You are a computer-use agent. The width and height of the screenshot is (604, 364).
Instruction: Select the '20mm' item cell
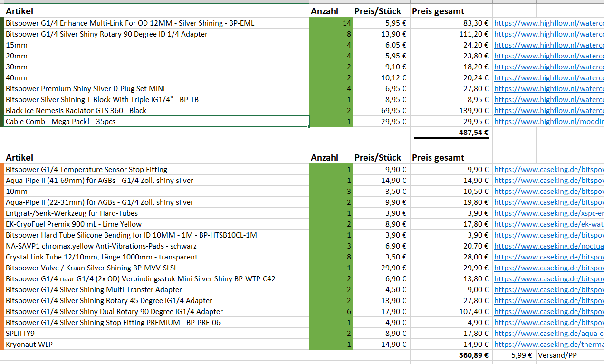click(157, 56)
